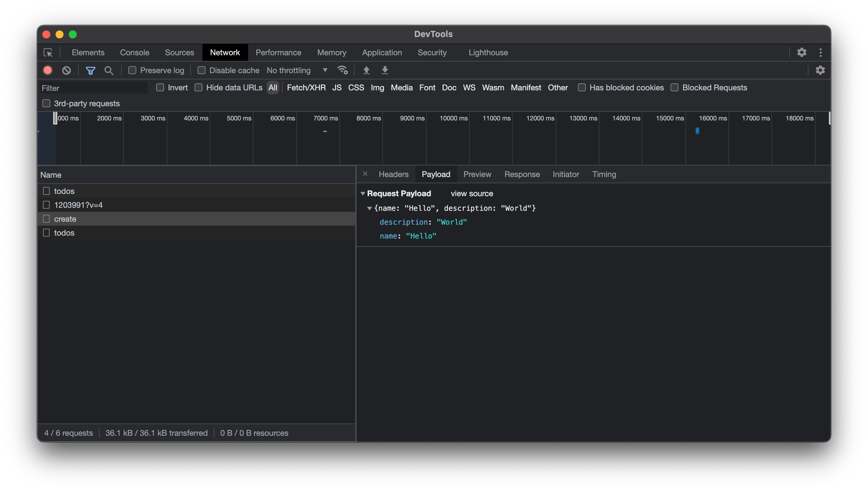
Task: Filter requests by Media
Action: (x=402, y=88)
